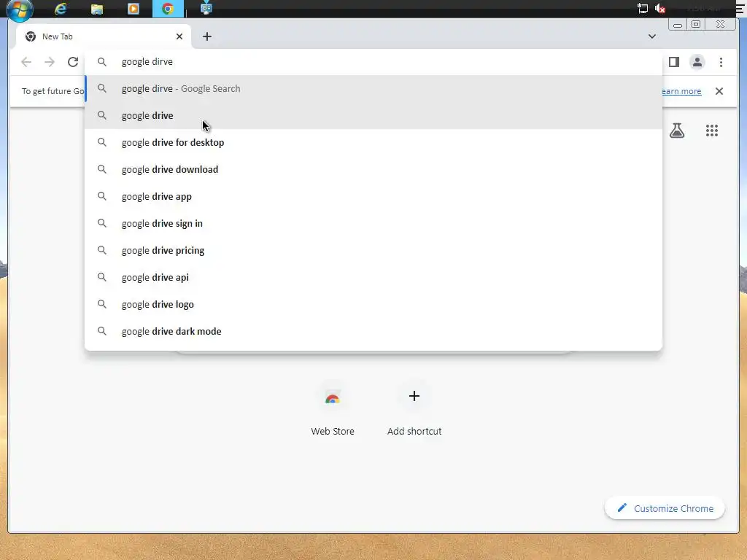The height and width of the screenshot is (560, 747).
Task: Select 'google drive dark mode' suggestion
Action: pos(373,332)
